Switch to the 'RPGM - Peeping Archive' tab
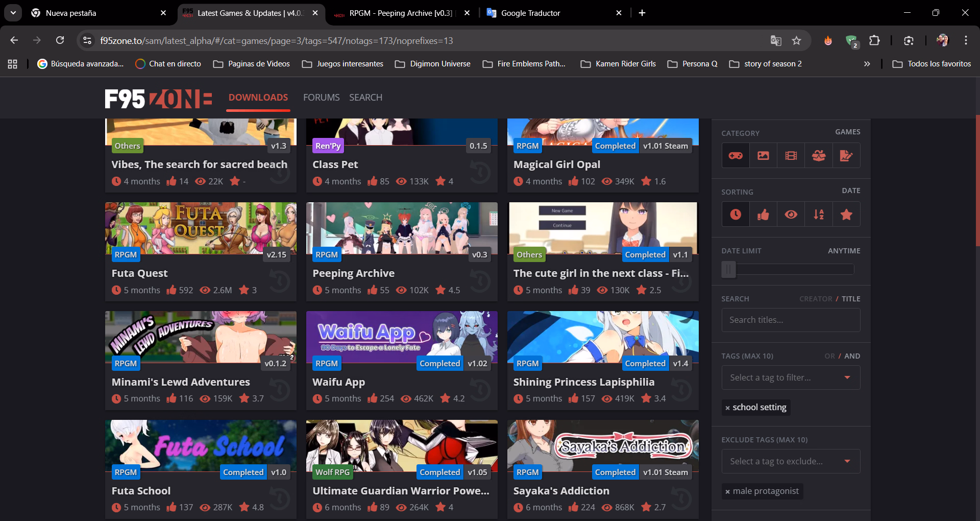 [401, 13]
